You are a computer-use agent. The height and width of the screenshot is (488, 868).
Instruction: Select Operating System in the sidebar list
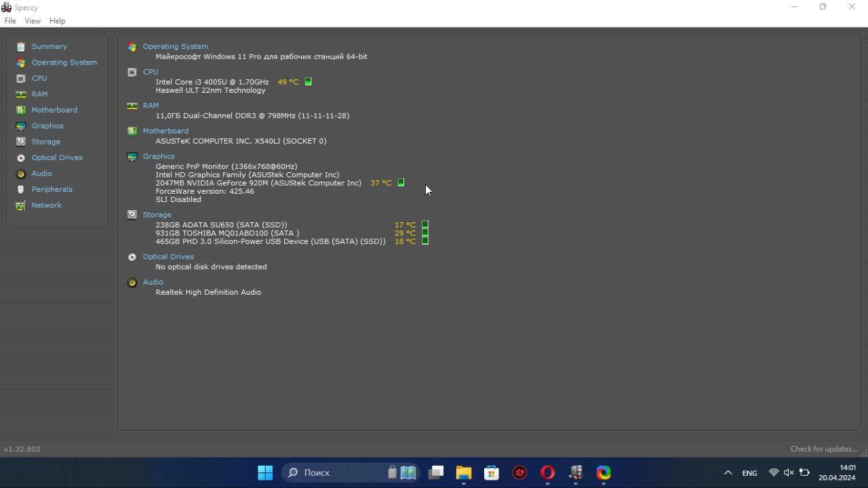click(x=64, y=62)
